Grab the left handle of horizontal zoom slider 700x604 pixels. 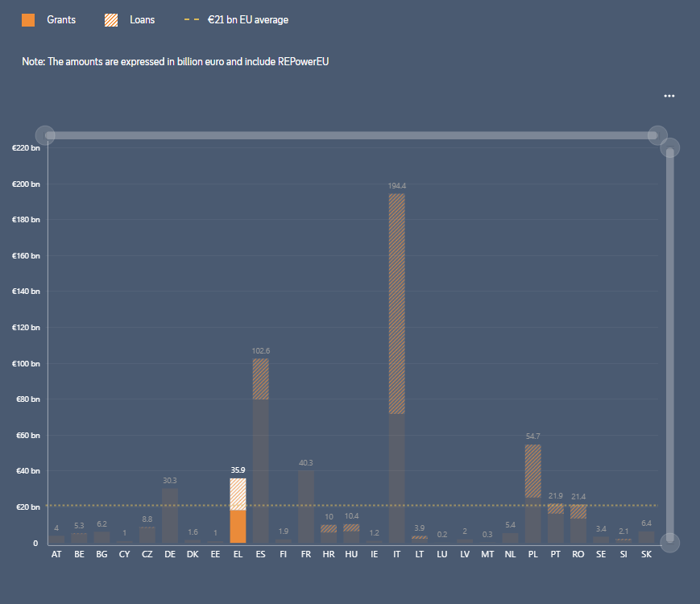(45, 135)
